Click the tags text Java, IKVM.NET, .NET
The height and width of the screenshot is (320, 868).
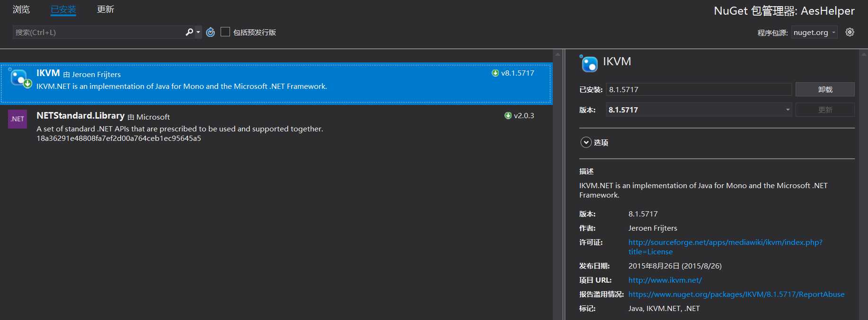(x=664, y=308)
